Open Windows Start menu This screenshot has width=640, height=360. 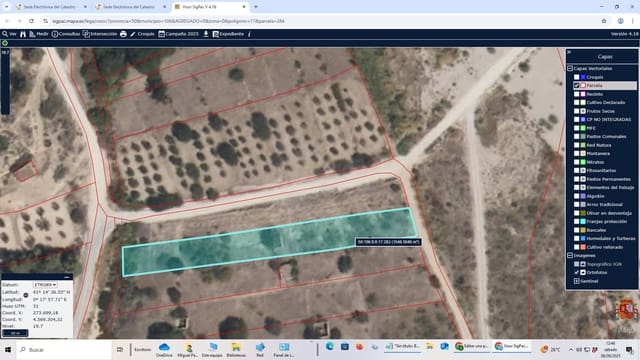pyautogui.click(x=8, y=350)
